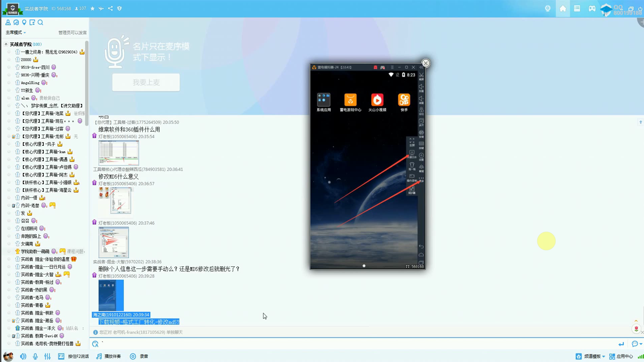
Task: Click the emoji icon in chat input
Action: click(x=96, y=344)
